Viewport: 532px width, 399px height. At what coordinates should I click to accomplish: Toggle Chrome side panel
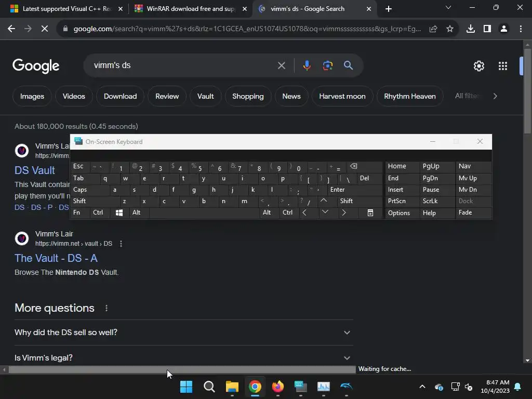(x=487, y=29)
